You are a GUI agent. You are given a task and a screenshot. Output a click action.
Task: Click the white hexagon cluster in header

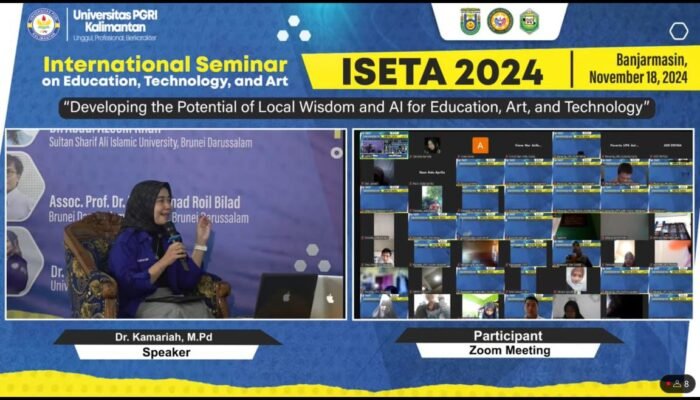(294, 28)
